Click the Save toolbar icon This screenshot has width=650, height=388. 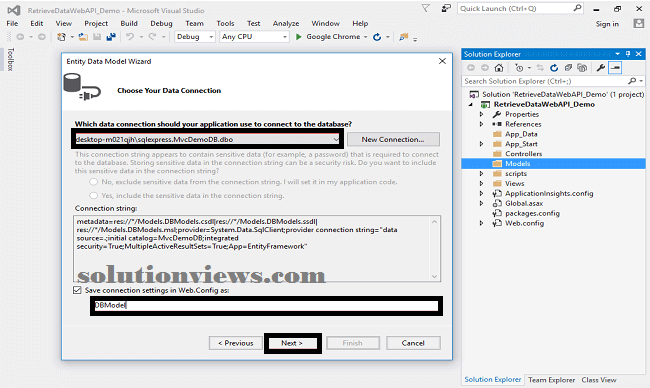[97, 37]
